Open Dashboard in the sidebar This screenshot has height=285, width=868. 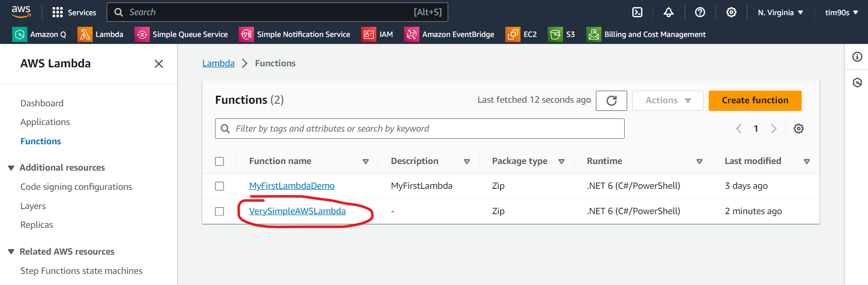(x=42, y=103)
